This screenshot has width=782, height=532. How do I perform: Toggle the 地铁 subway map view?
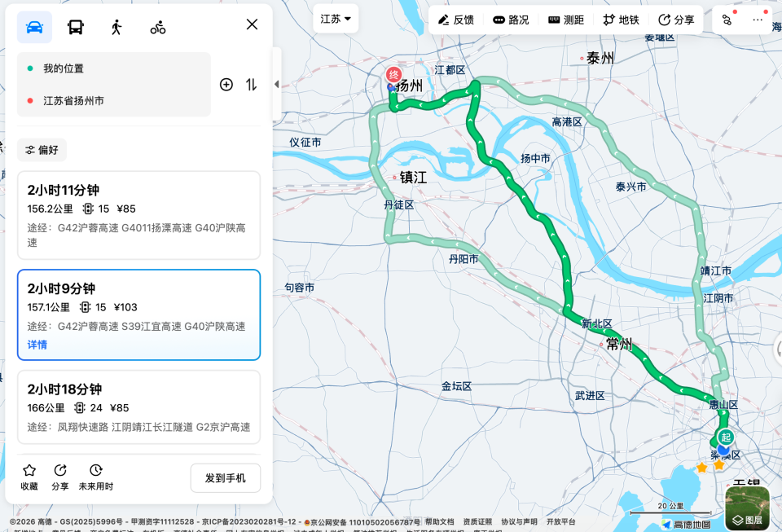point(621,20)
